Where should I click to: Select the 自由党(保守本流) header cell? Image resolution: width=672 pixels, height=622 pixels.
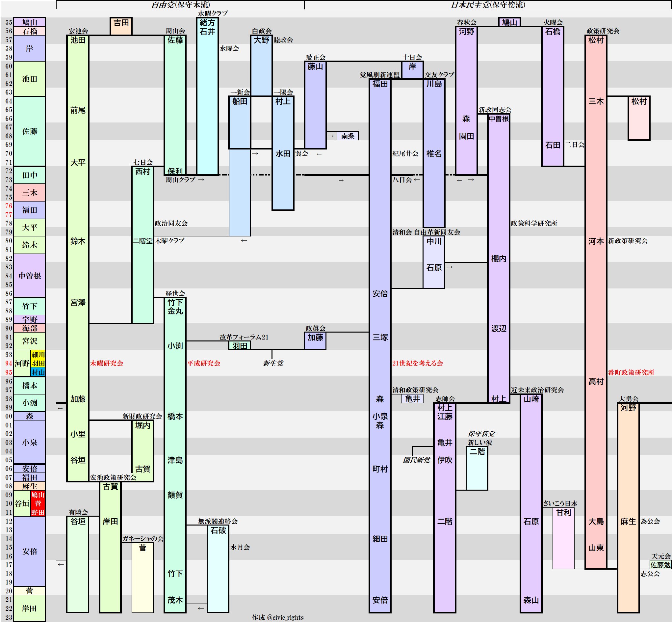point(180,5)
